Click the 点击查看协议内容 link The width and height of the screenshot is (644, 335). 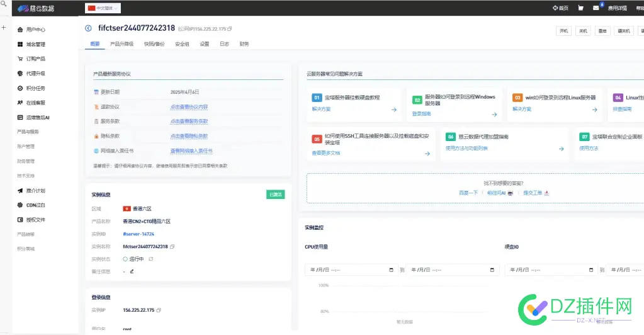pyautogui.click(x=189, y=107)
